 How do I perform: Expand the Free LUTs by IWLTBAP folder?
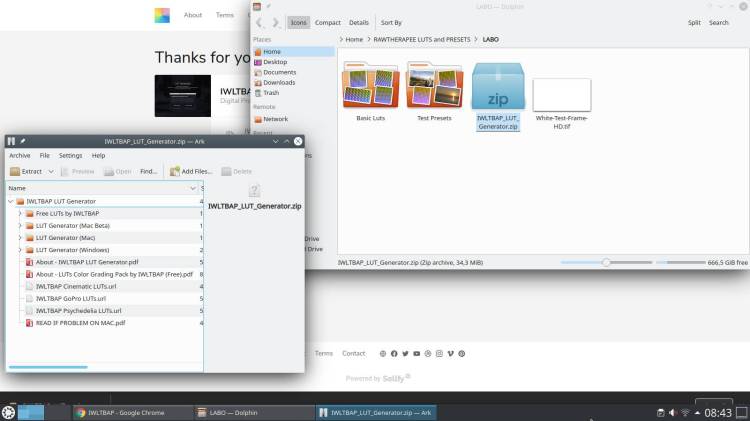point(20,213)
